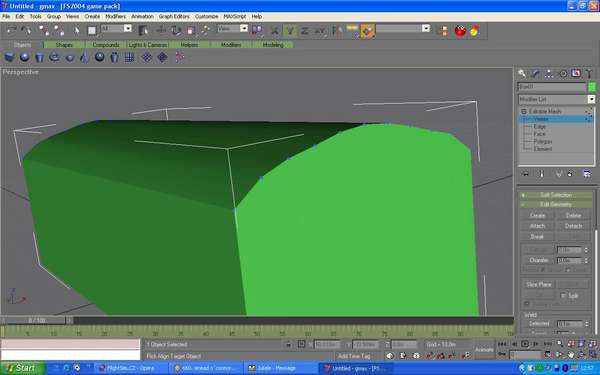
Task: Collapse the Edit Geometry rollout
Action: tap(556, 205)
